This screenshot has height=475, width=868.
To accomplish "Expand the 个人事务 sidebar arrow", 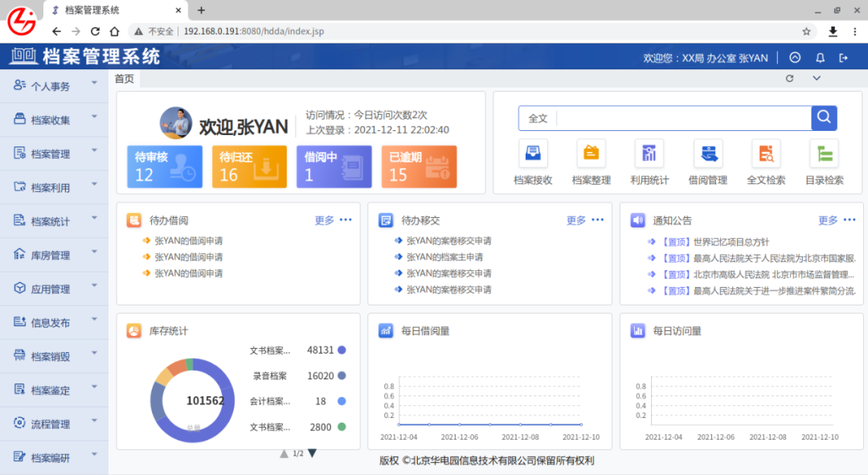I will pyautogui.click(x=94, y=83).
